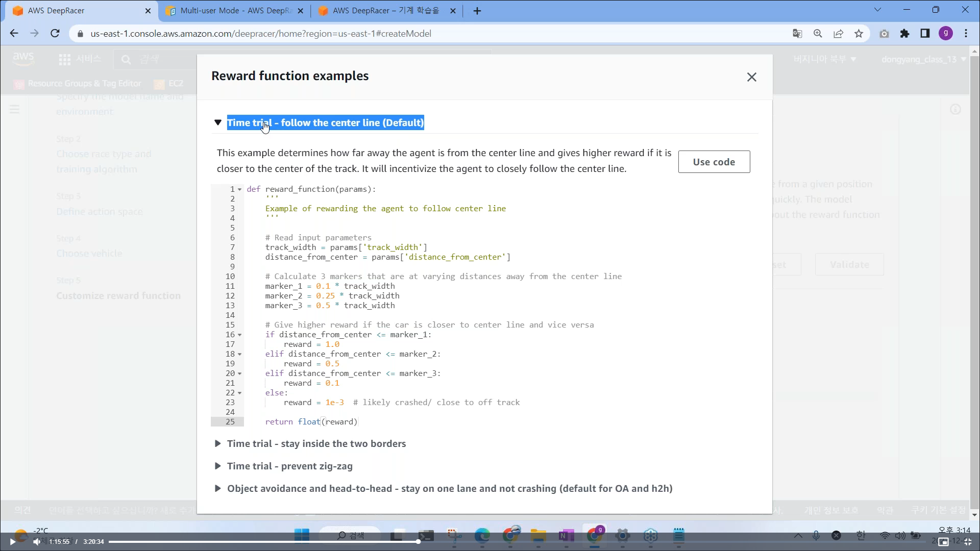Fold the else block at line 22

click(x=239, y=393)
